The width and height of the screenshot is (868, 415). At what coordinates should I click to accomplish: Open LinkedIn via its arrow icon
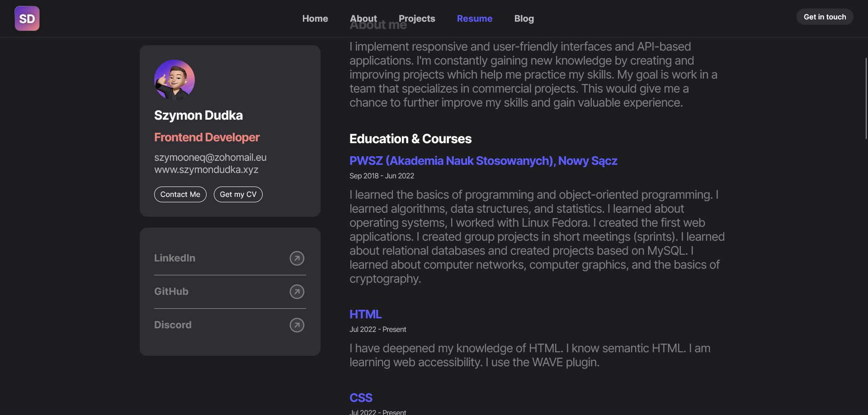point(297,258)
